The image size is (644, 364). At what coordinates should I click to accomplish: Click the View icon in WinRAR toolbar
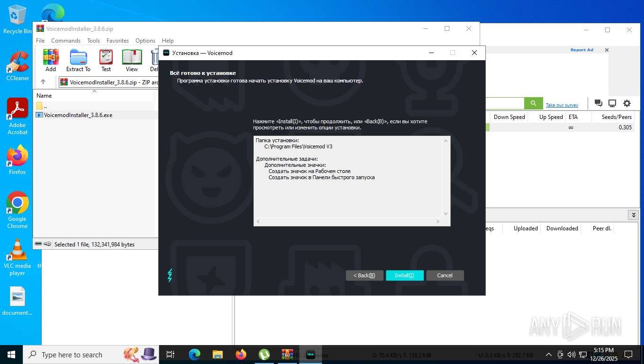tap(132, 60)
